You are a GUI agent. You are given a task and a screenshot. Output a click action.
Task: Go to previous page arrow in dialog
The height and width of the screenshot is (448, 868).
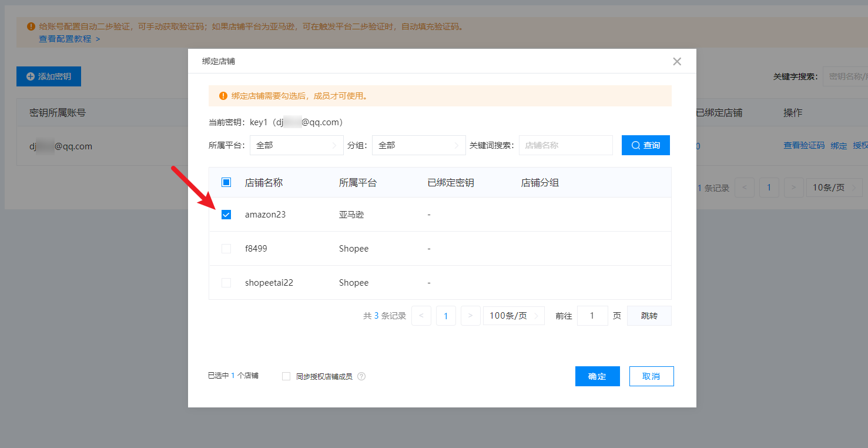point(421,316)
